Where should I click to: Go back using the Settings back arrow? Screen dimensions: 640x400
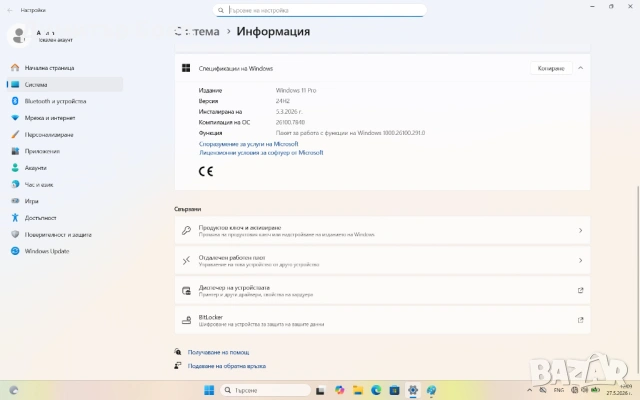(x=10, y=10)
